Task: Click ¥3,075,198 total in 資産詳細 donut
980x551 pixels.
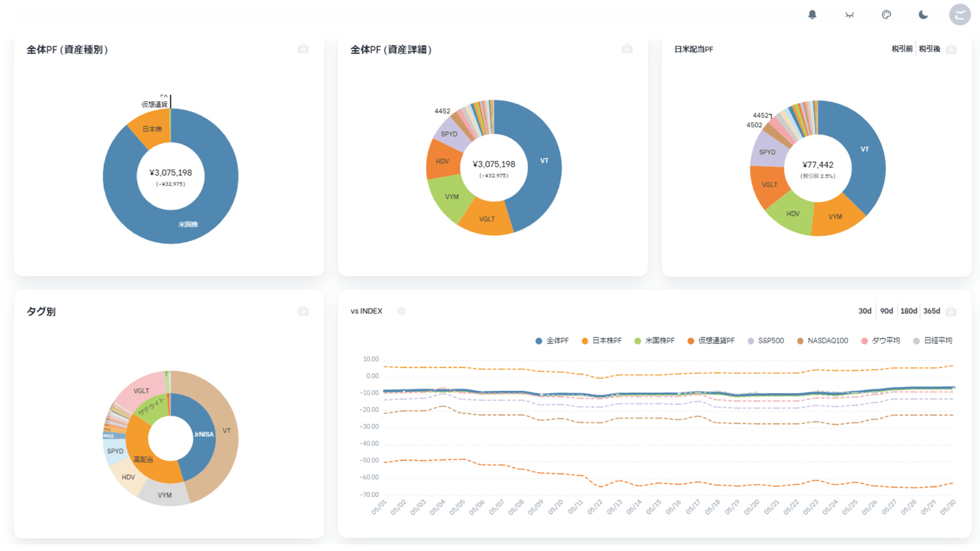Action: coord(494,164)
